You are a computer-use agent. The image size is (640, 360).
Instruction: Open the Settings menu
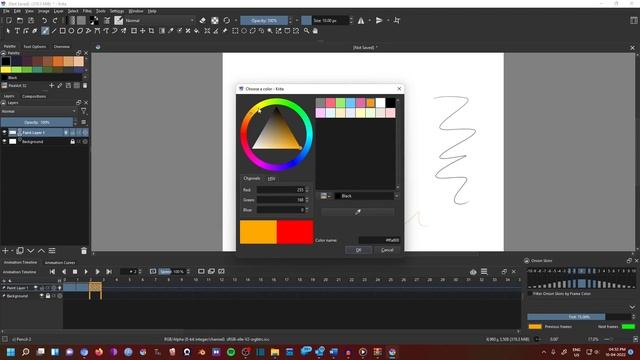tap(117, 11)
